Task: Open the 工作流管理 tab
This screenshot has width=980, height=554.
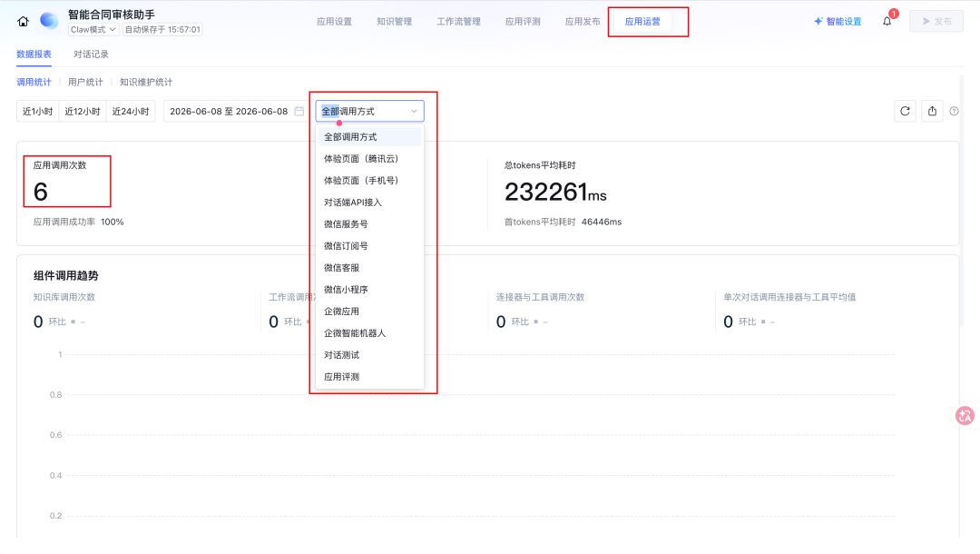Action: [459, 21]
